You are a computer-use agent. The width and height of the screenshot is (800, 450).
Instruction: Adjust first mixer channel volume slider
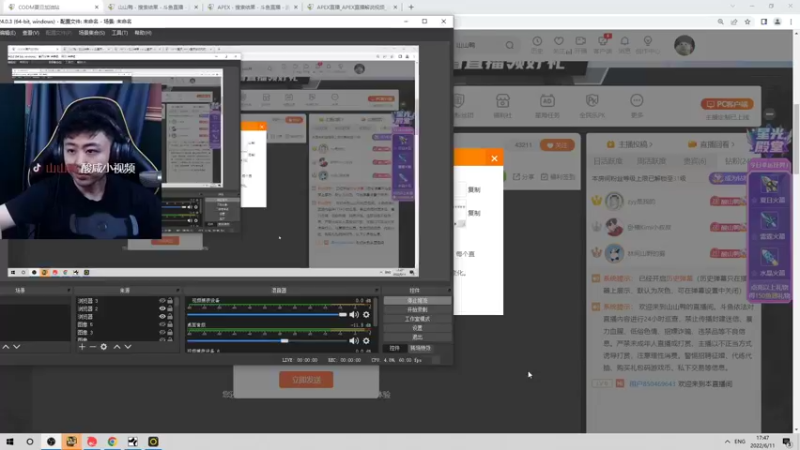[267, 315]
